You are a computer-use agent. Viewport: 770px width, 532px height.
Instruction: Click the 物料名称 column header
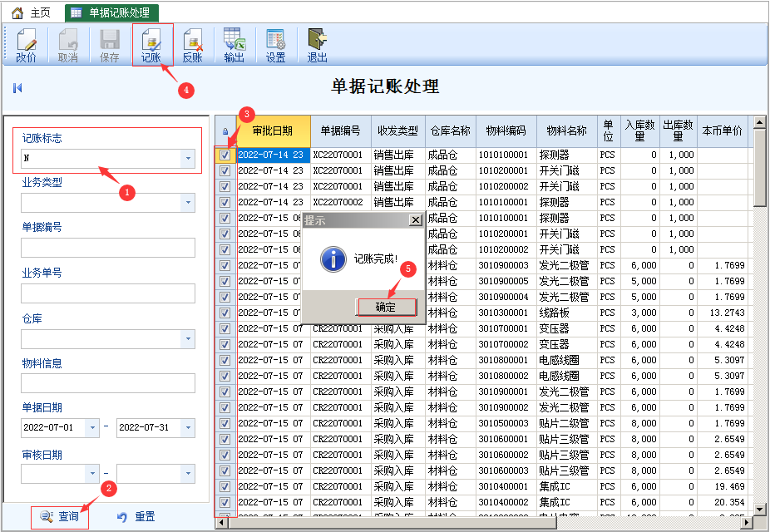(567, 131)
